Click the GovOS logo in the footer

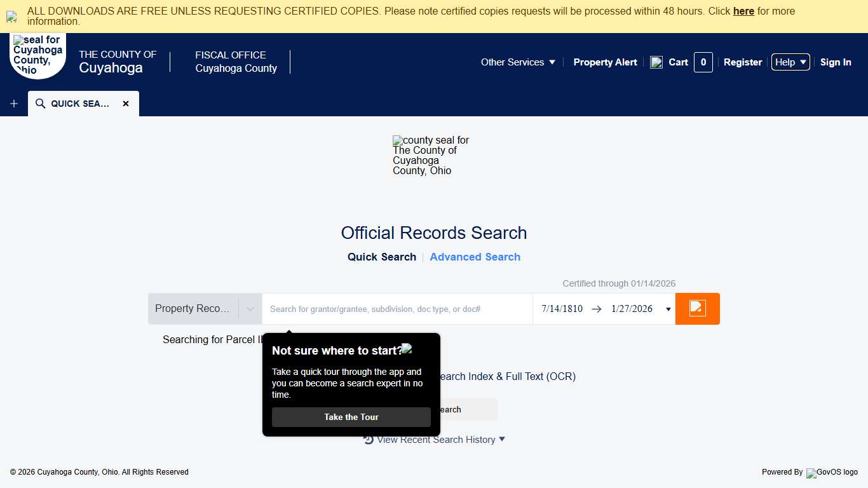[x=832, y=472]
